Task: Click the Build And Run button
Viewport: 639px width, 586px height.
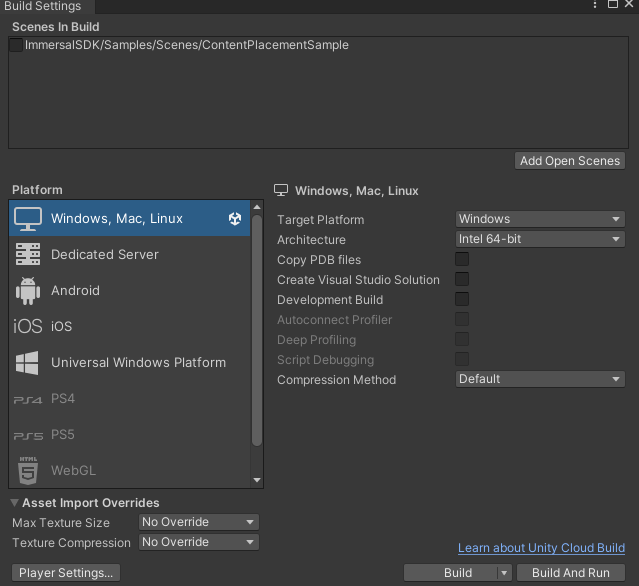Action: (571, 573)
